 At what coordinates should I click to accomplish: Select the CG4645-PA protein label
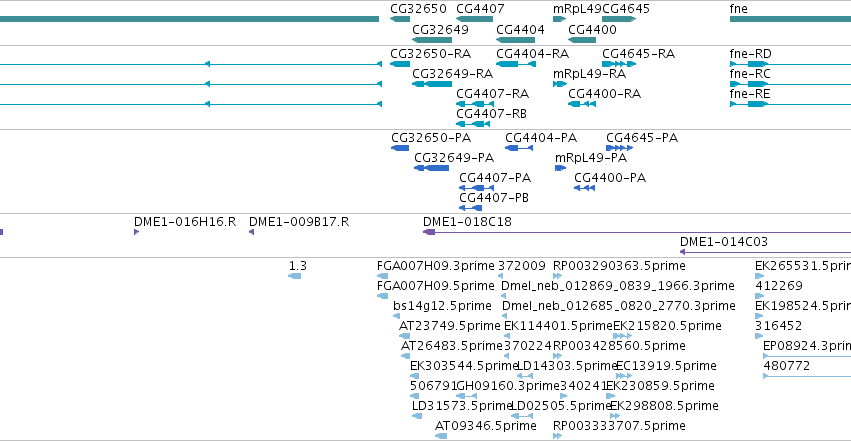pos(642,138)
